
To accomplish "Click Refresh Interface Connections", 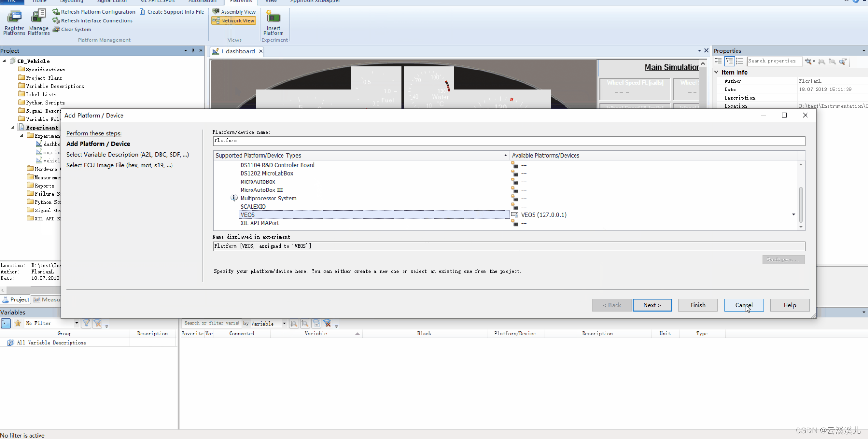I will coord(92,20).
